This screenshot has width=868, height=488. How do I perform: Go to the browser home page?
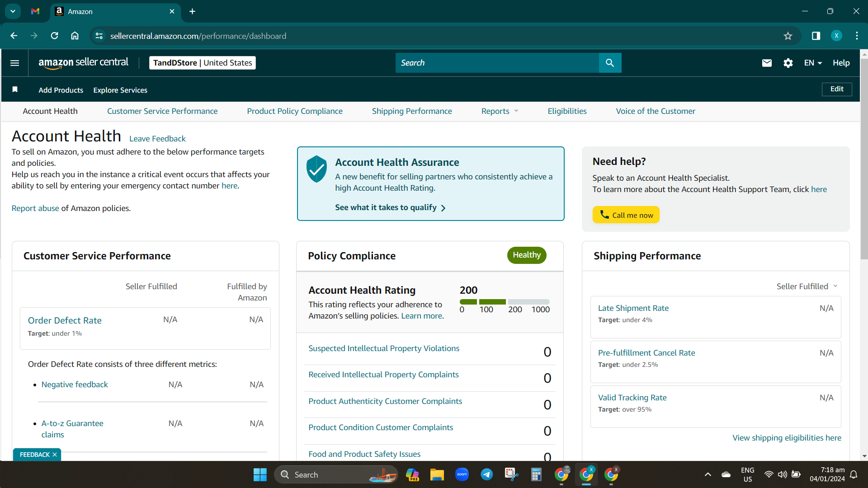click(x=75, y=36)
